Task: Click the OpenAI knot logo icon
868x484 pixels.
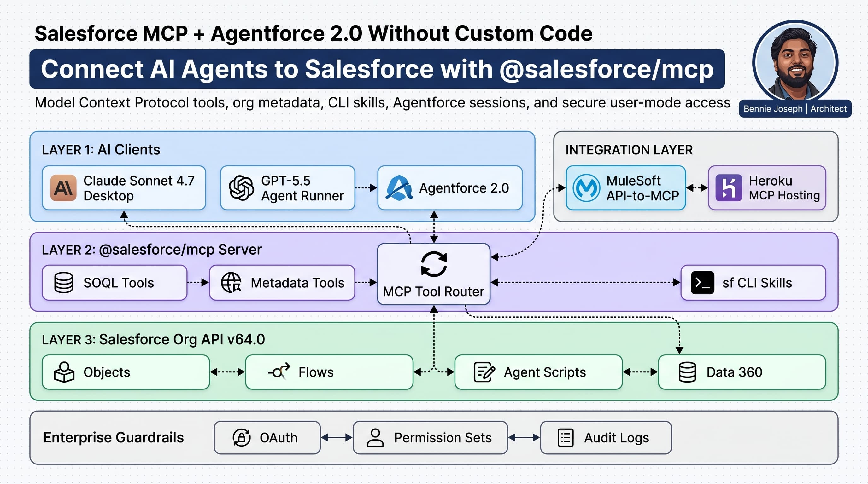Action: (241, 188)
